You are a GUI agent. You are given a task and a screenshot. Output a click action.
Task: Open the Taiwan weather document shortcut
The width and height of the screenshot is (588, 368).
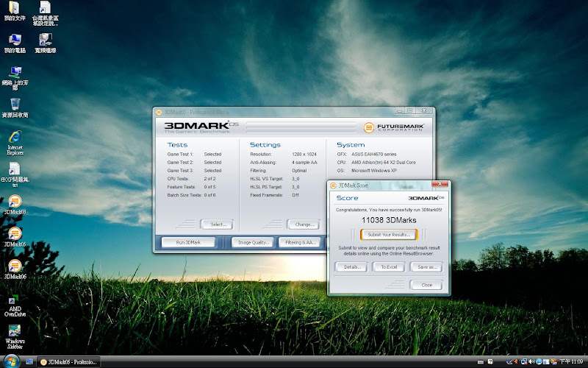point(46,13)
